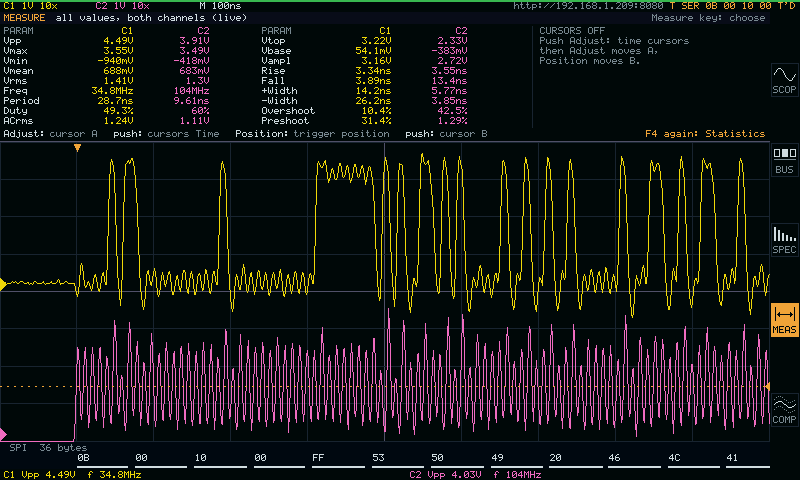Select decoded SPI byte 4C

[x=674, y=458]
